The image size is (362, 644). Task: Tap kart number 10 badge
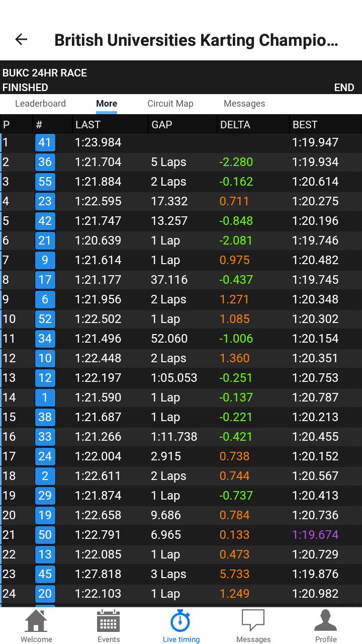point(45,358)
